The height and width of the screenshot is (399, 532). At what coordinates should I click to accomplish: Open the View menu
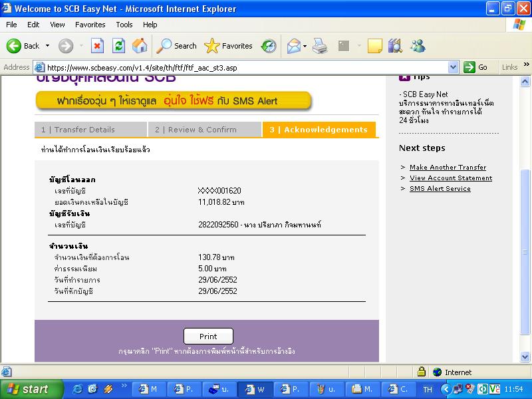pos(57,25)
